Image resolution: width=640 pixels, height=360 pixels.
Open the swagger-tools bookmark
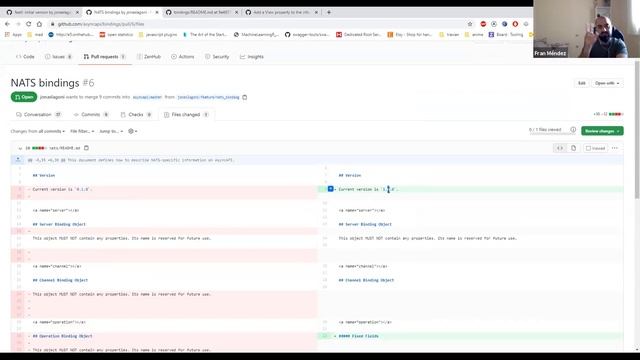coord(307,35)
